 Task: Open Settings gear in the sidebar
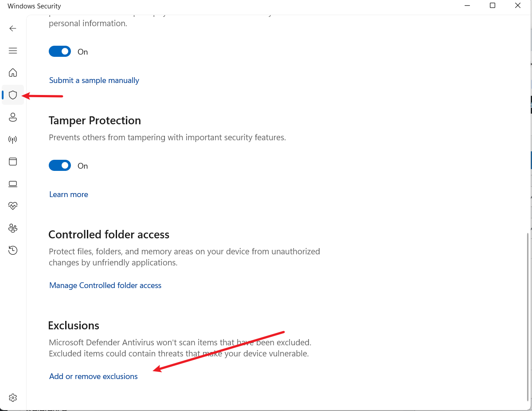pyautogui.click(x=13, y=397)
